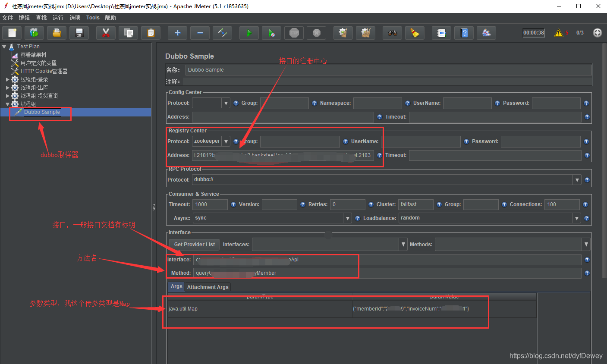Select HTTP Cookie管理器 in the tree
This screenshot has height=364, width=607.
coord(44,71)
